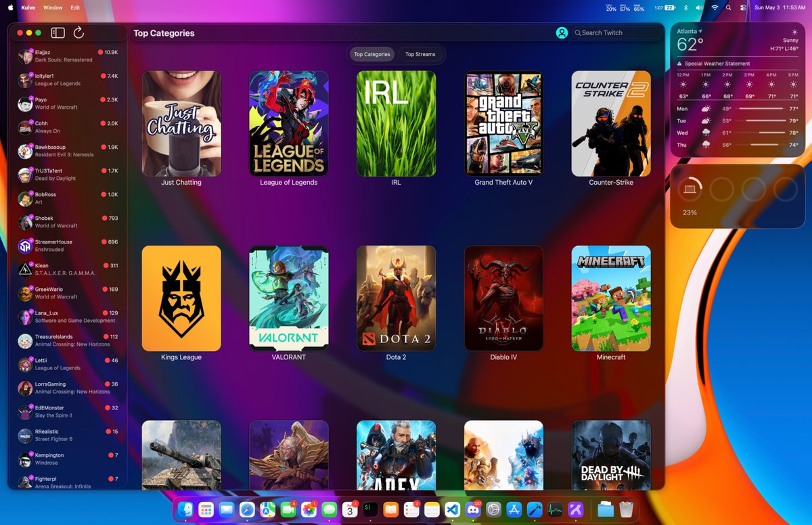Viewport: 812px width, 525px height.
Task: Click the refresh arrow icon
Action: click(78, 32)
